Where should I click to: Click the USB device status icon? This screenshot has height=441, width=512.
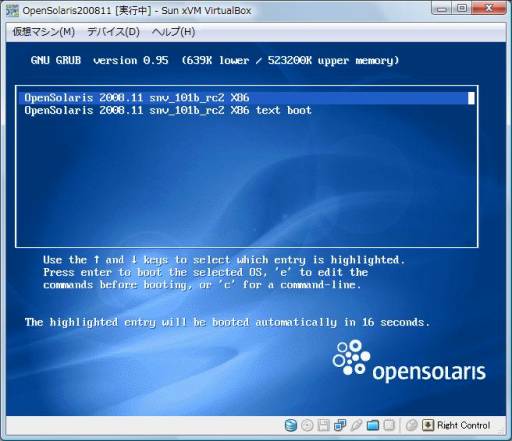356,425
